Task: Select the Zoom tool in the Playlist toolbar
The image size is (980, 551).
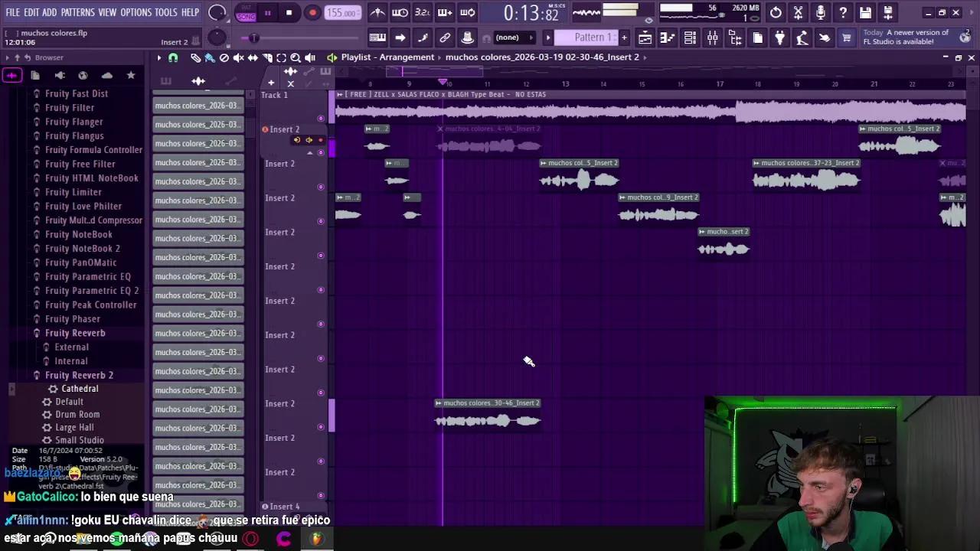Action: pos(296,57)
